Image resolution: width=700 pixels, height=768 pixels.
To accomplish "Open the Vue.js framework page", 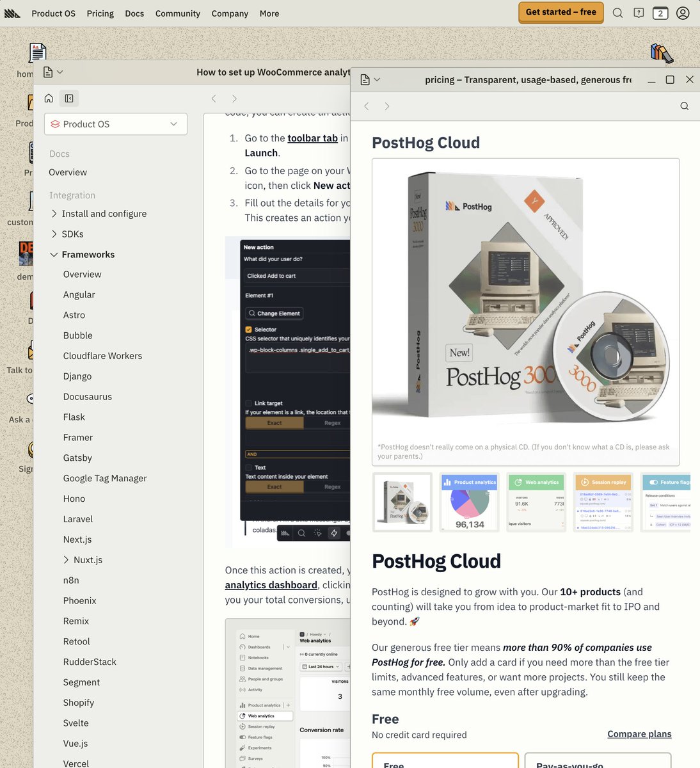I will [76, 744].
